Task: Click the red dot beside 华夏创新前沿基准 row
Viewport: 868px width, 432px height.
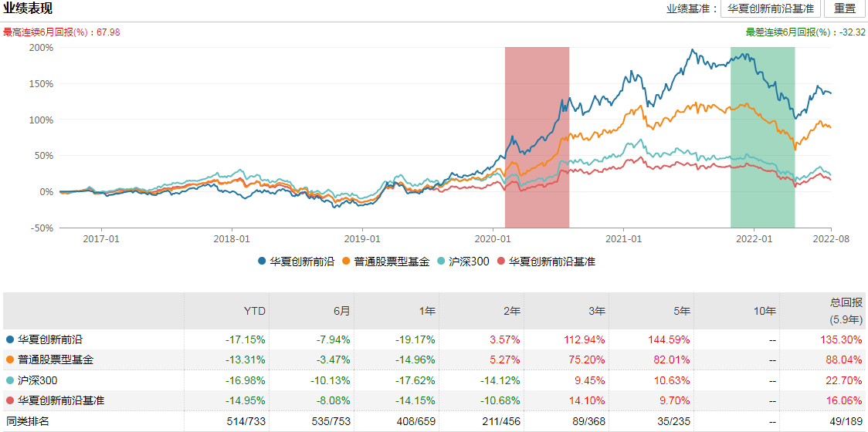Action: [9, 400]
